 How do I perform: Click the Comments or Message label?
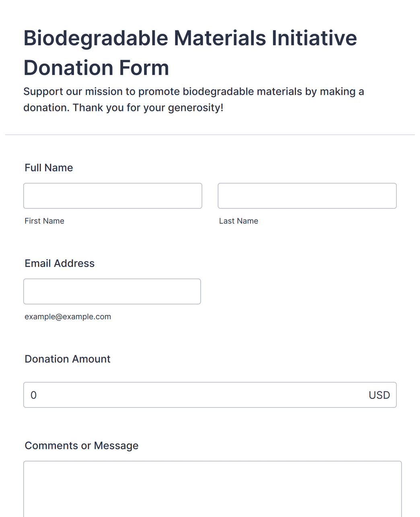[82, 445]
